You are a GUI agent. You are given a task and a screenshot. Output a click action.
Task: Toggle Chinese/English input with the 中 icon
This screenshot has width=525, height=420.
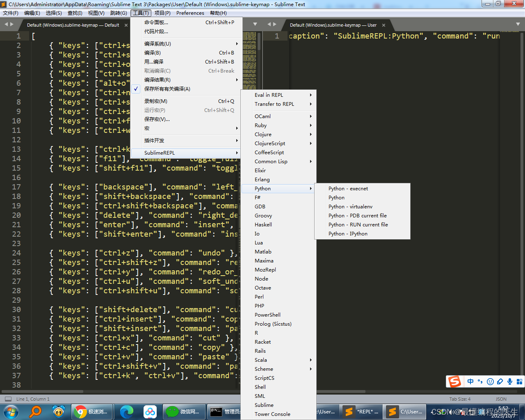[x=470, y=381]
